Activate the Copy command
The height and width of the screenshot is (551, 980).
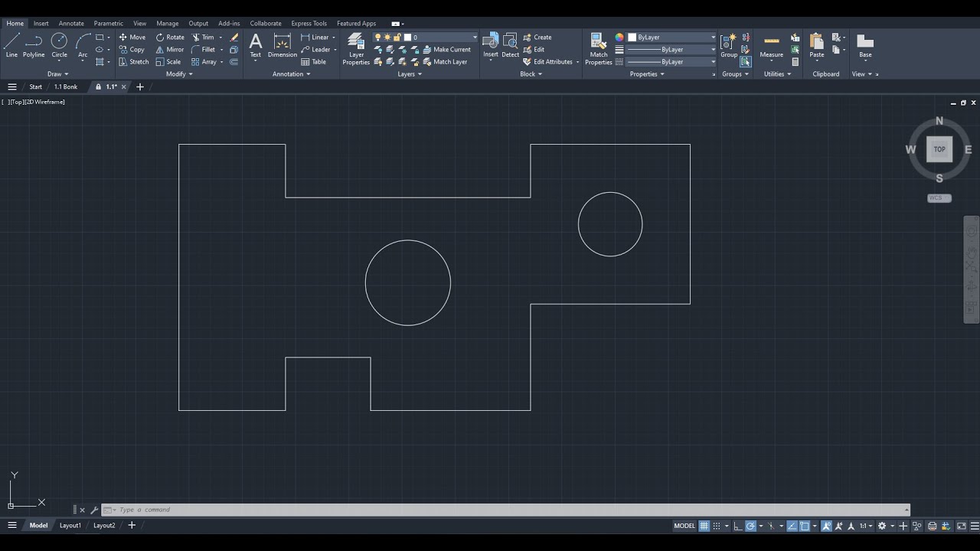(132, 49)
